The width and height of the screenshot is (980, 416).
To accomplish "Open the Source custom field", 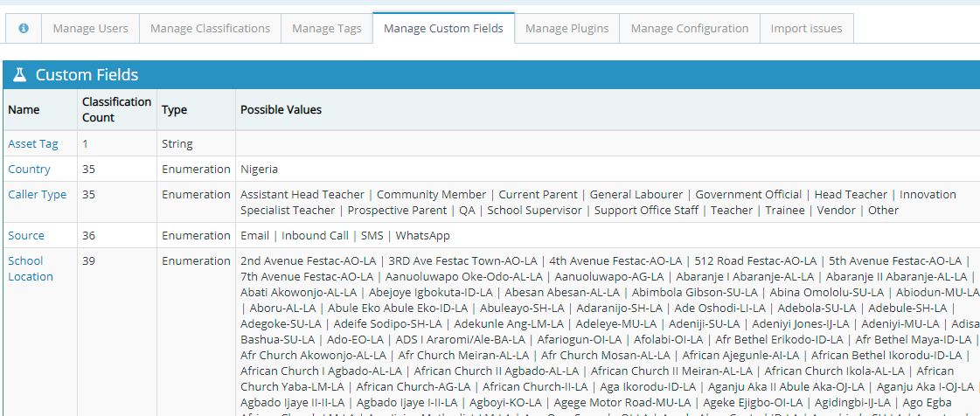I will (x=26, y=236).
